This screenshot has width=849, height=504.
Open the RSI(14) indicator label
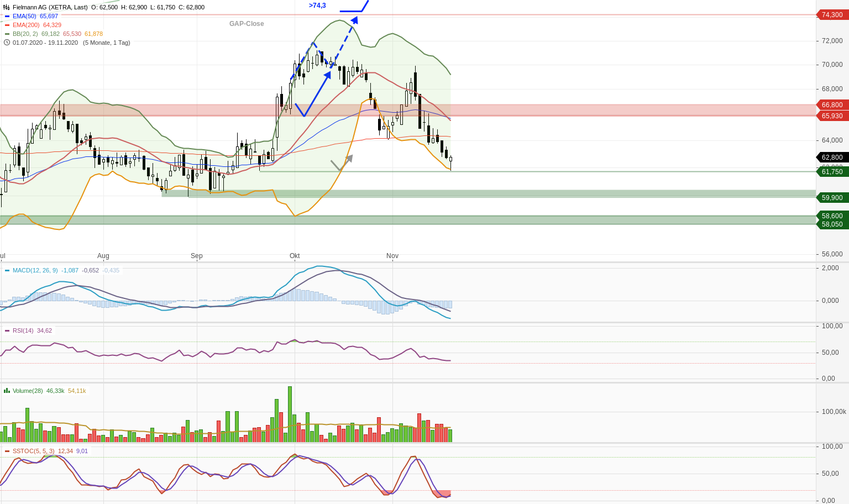[23, 330]
